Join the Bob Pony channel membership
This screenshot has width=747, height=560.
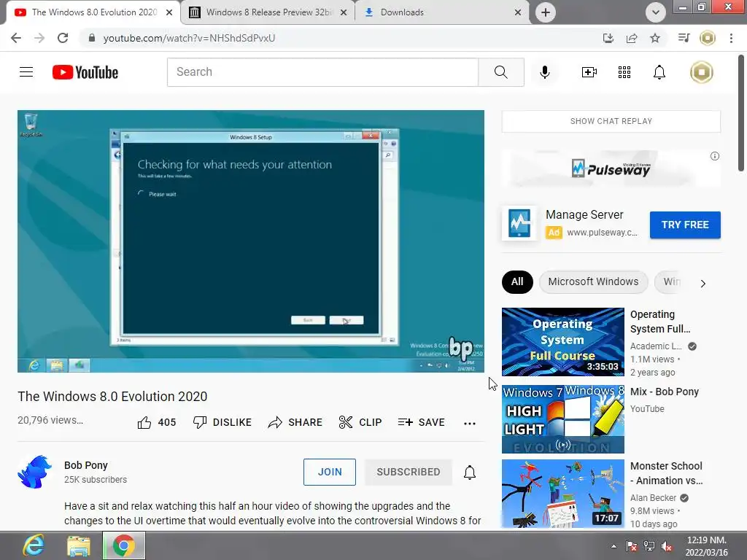[330, 472]
